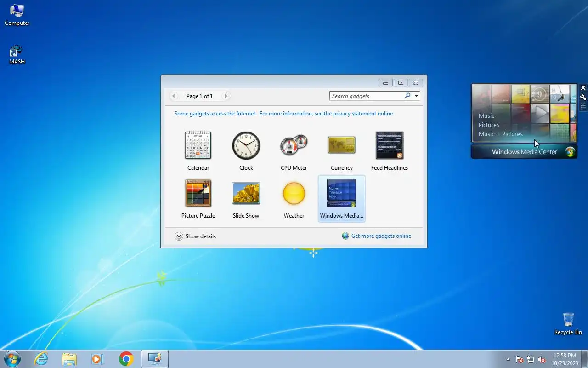Expand Show details
This screenshot has height=368, width=588.
pyautogui.click(x=195, y=236)
